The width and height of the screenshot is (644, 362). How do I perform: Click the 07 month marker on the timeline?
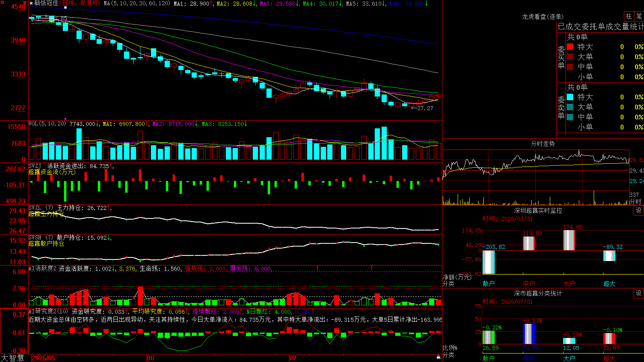click(293, 358)
